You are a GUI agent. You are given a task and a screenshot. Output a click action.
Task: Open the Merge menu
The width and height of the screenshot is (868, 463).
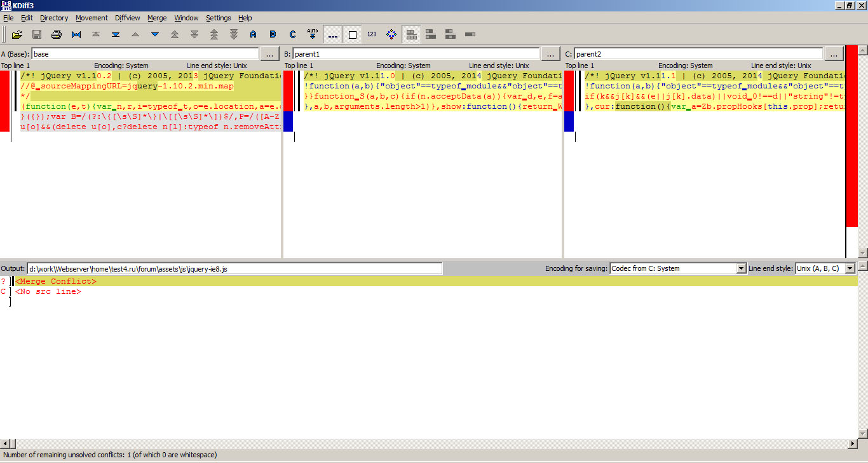click(157, 18)
